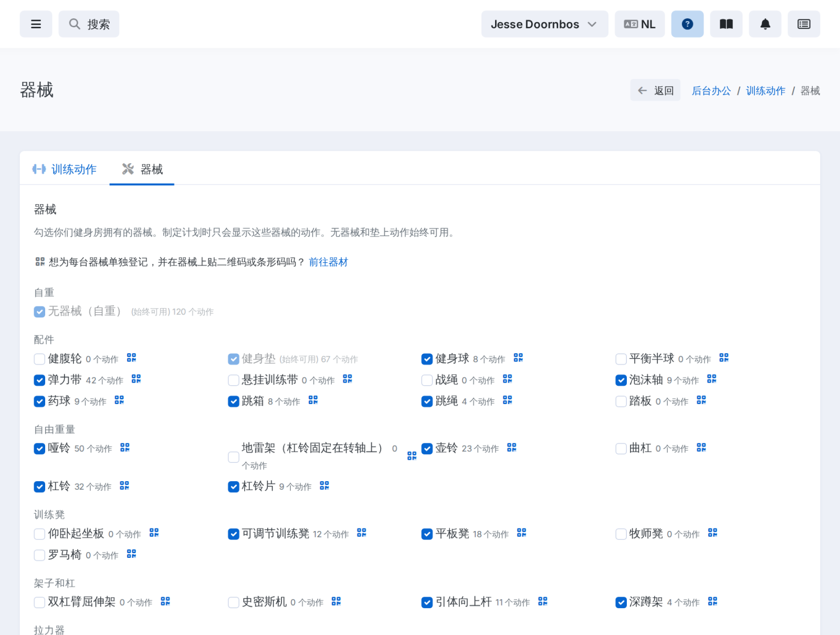Screen dimensions: 840x635
Task: Toggle the 壶铃 checkbox off
Action: 427,449
